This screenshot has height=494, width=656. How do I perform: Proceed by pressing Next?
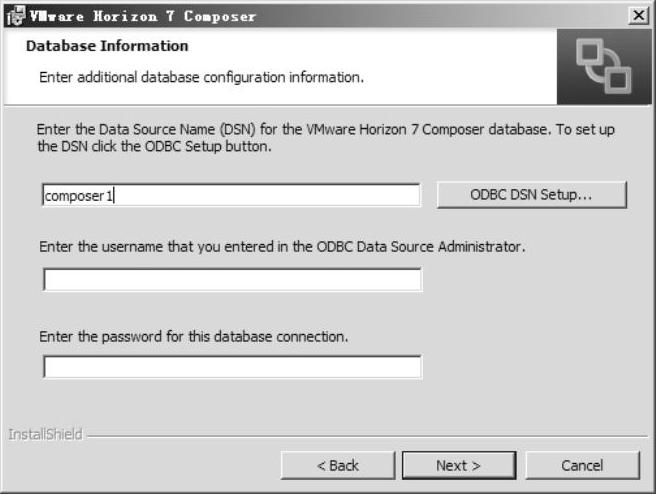tap(458, 465)
